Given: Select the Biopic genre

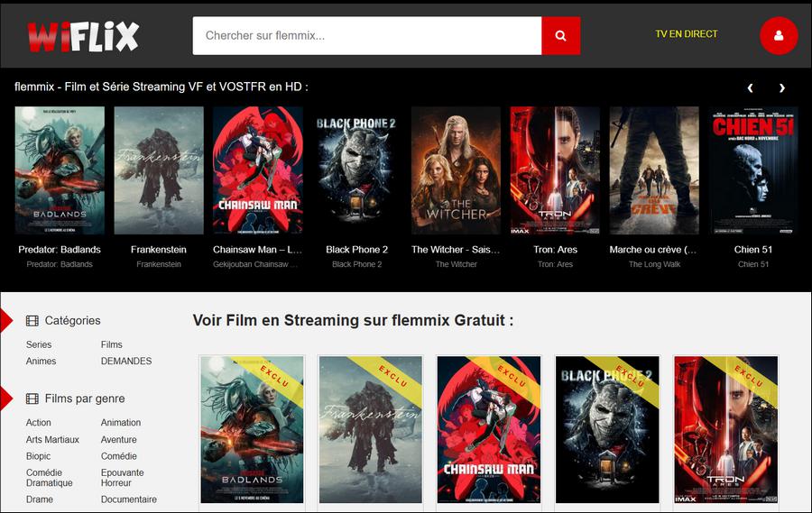Looking at the screenshot, I should coord(38,456).
